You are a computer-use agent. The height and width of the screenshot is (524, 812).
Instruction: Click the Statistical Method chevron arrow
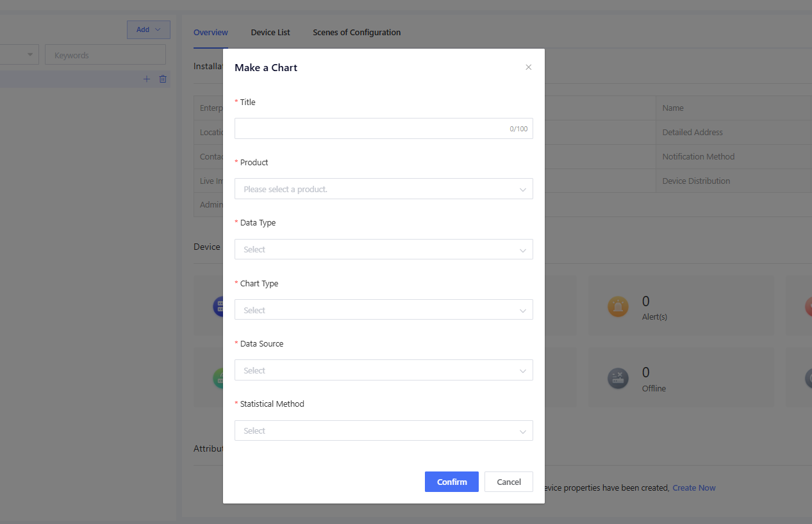coord(523,431)
